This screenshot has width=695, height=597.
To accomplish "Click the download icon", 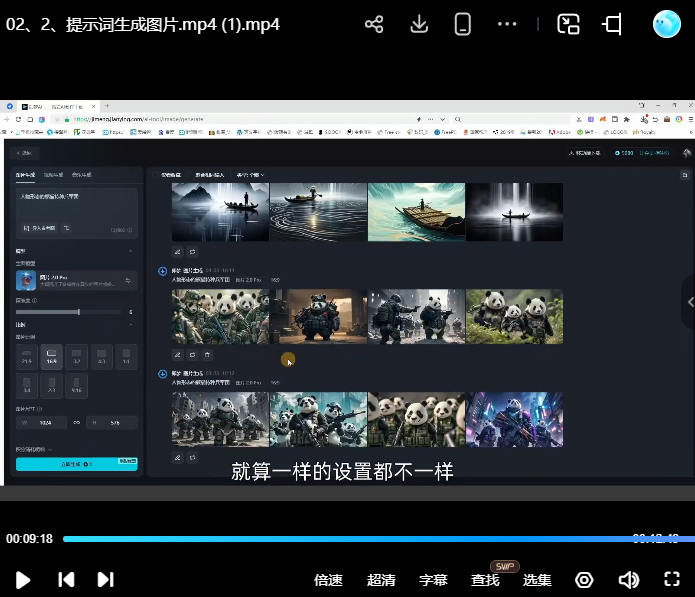I will pyautogui.click(x=419, y=24).
